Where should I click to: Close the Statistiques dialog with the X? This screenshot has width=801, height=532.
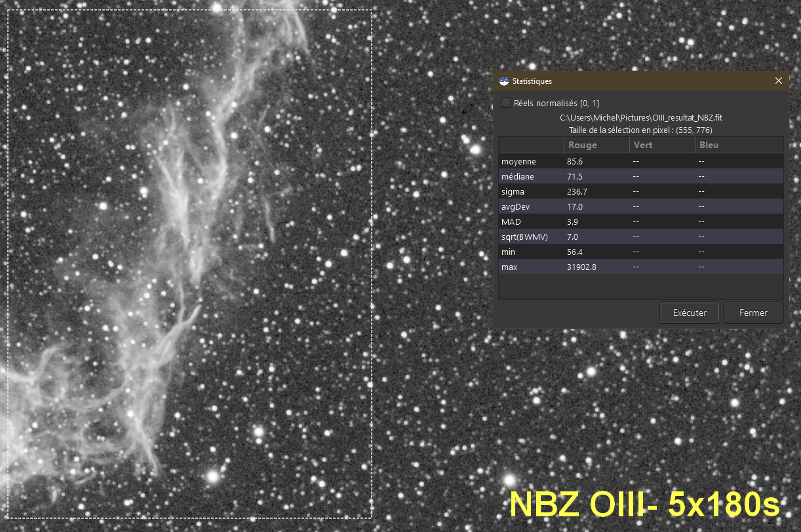[x=778, y=81]
